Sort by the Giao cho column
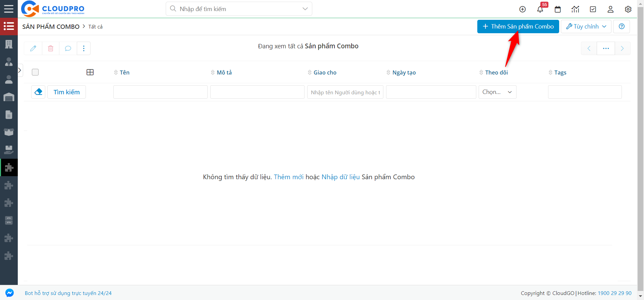This screenshot has width=644, height=300. (322, 72)
